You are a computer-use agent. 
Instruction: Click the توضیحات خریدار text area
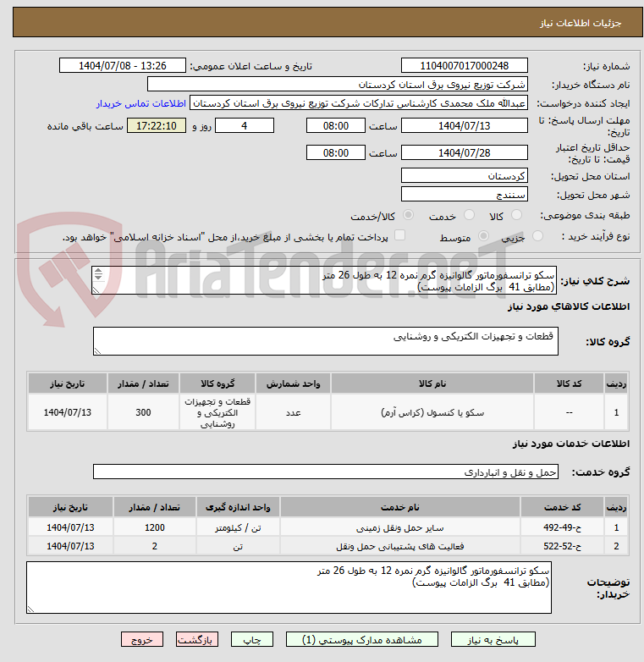289,588
